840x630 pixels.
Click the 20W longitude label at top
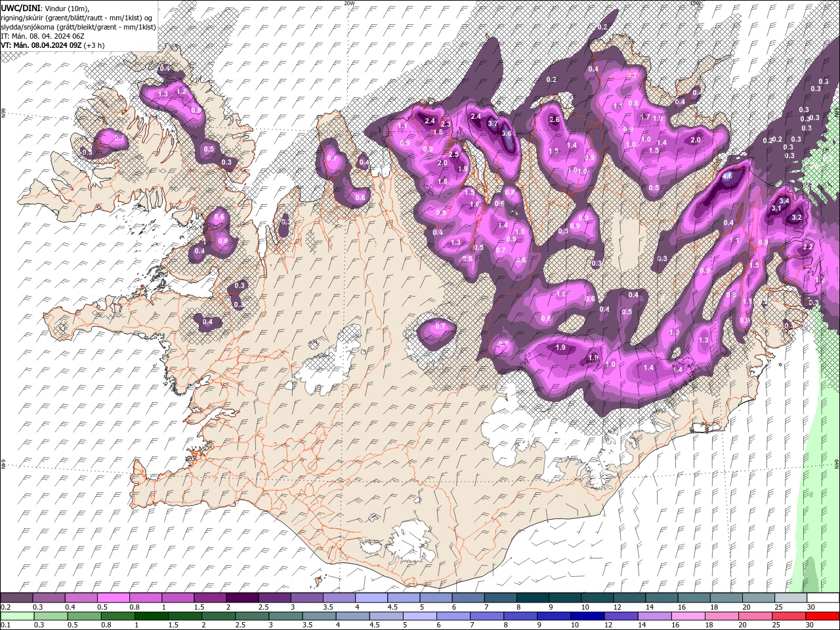(349, 3)
